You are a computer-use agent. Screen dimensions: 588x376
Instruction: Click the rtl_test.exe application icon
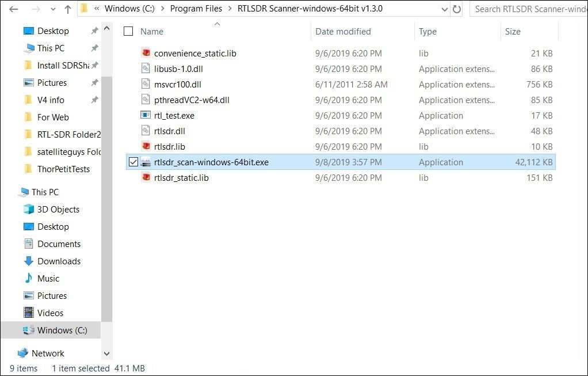tap(146, 115)
